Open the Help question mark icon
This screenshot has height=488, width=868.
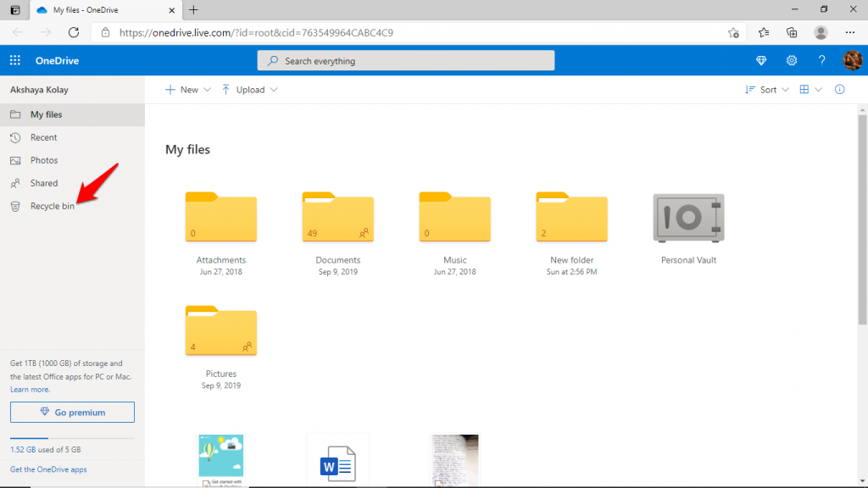point(821,60)
